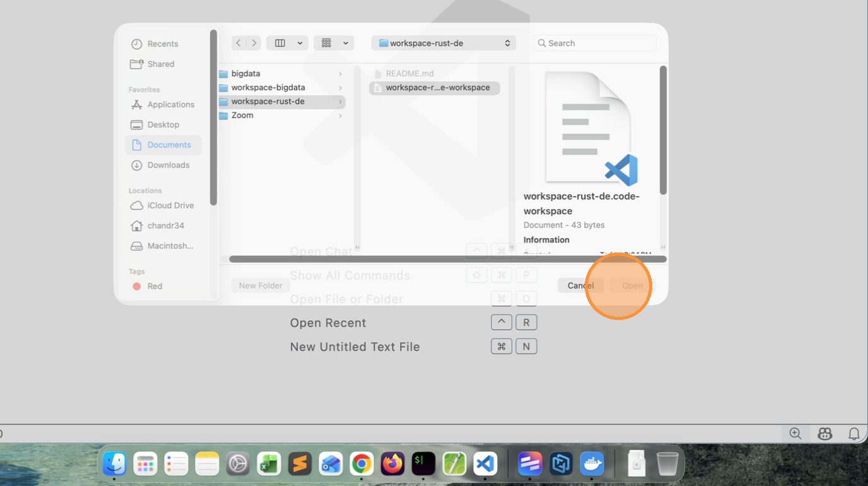Open the terminal app with the $ prompt icon
Image resolution: width=868 pixels, height=486 pixels.
[x=423, y=464]
